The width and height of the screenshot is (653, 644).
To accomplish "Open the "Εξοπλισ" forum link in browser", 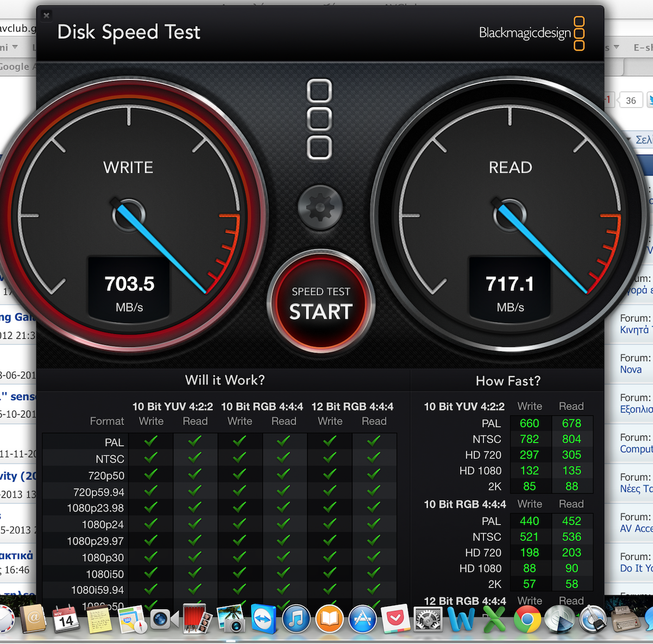I will 636,409.
